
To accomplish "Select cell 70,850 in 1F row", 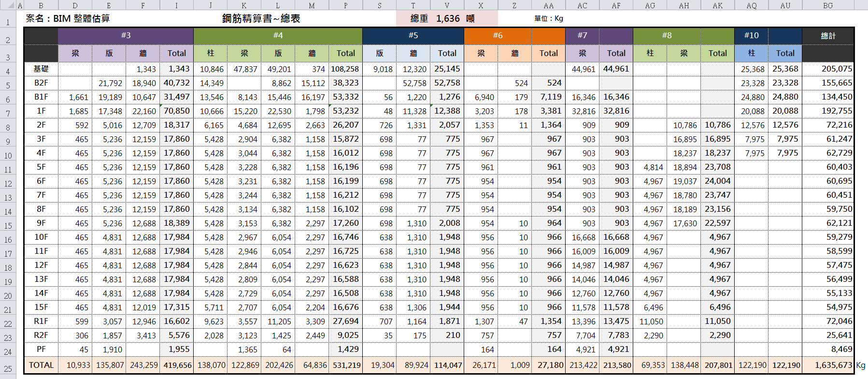I will click(x=176, y=111).
